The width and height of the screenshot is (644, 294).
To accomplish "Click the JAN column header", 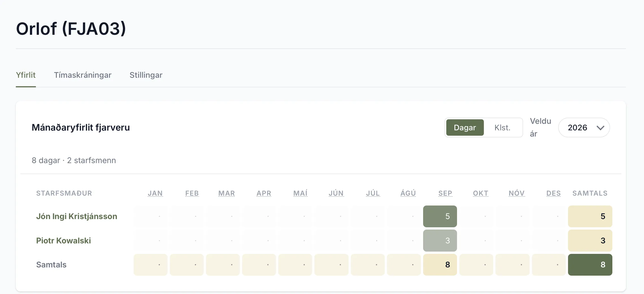I will [x=155, y=193].
